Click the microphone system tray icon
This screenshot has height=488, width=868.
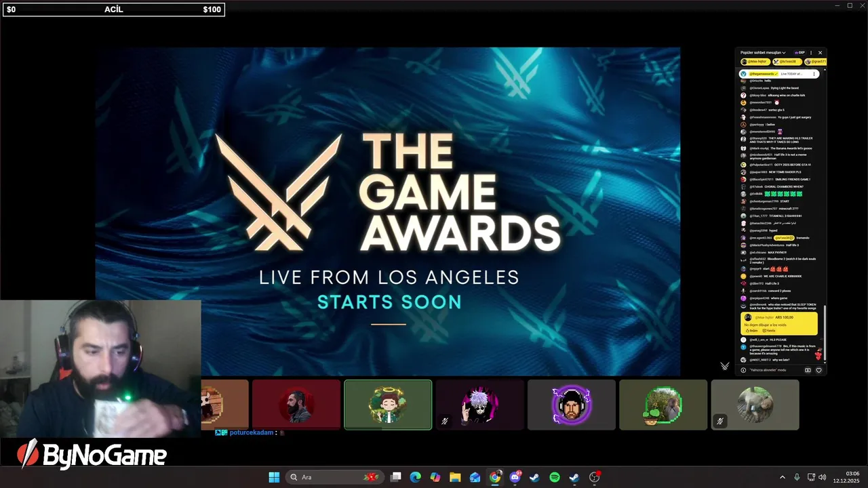click(x=797, y=477)
